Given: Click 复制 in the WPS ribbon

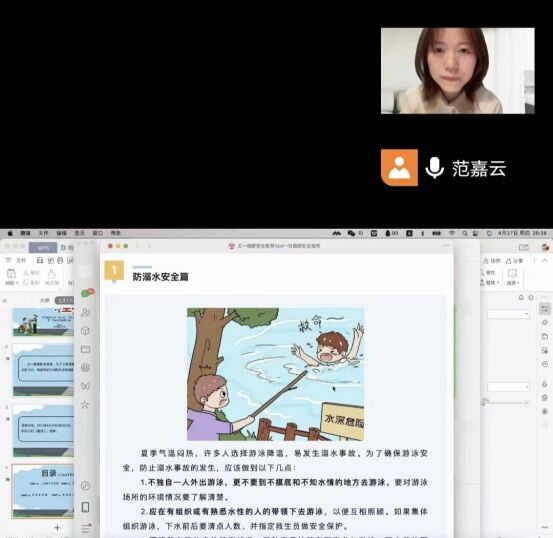Looking at the screenshot, I should click(x=31, y=283).
